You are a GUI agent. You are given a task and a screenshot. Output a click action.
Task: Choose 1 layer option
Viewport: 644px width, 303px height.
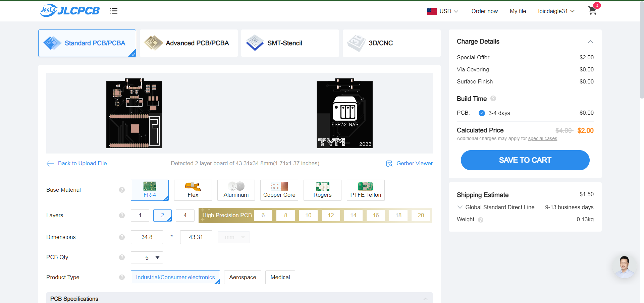pos(140,215)
